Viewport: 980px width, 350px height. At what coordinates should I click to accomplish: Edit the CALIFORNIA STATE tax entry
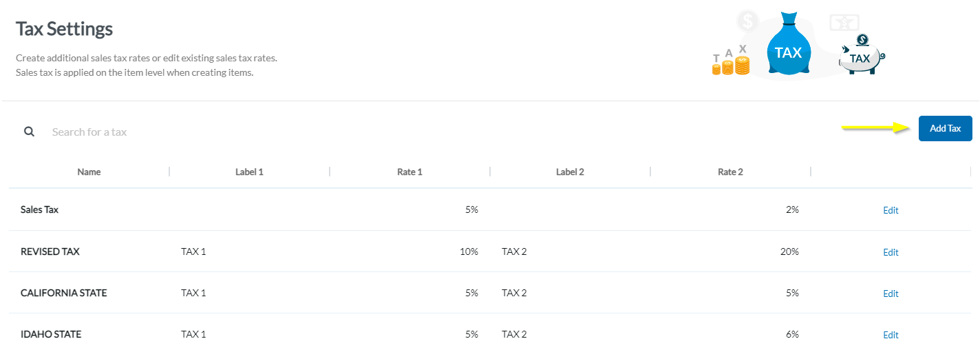point(891,294)
